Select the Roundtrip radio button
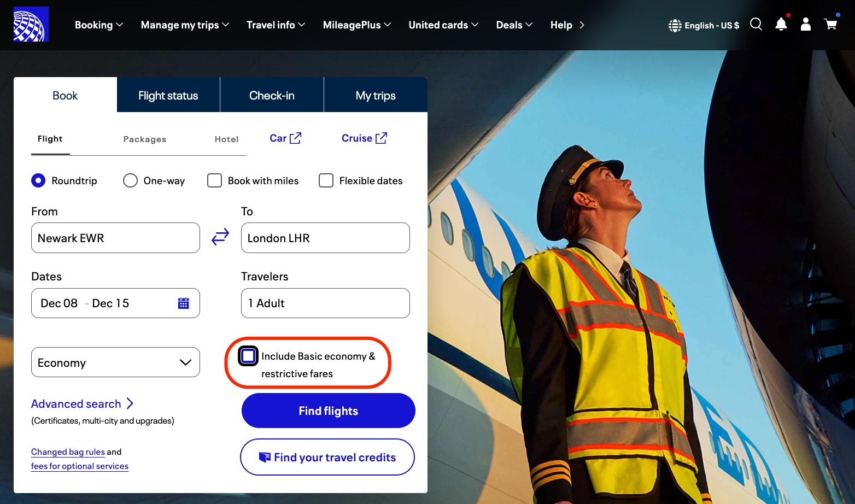 (x=38, y=180)
